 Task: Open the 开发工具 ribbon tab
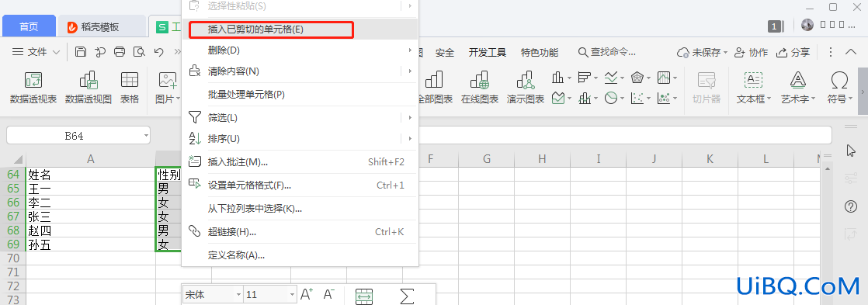click(x=487, y=53)
